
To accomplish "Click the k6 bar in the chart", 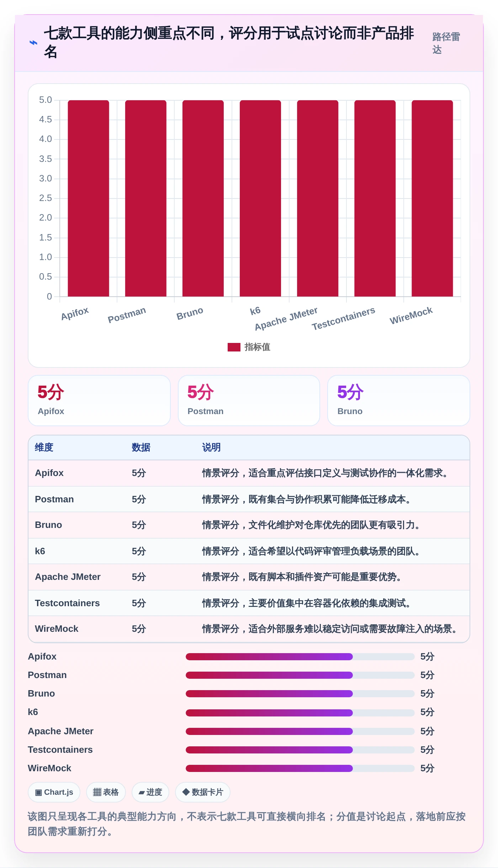I will pos(260,198).
